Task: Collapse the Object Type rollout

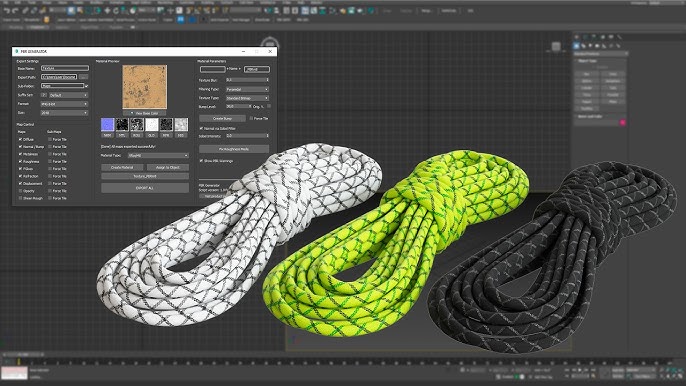Action: pos(588,61)
